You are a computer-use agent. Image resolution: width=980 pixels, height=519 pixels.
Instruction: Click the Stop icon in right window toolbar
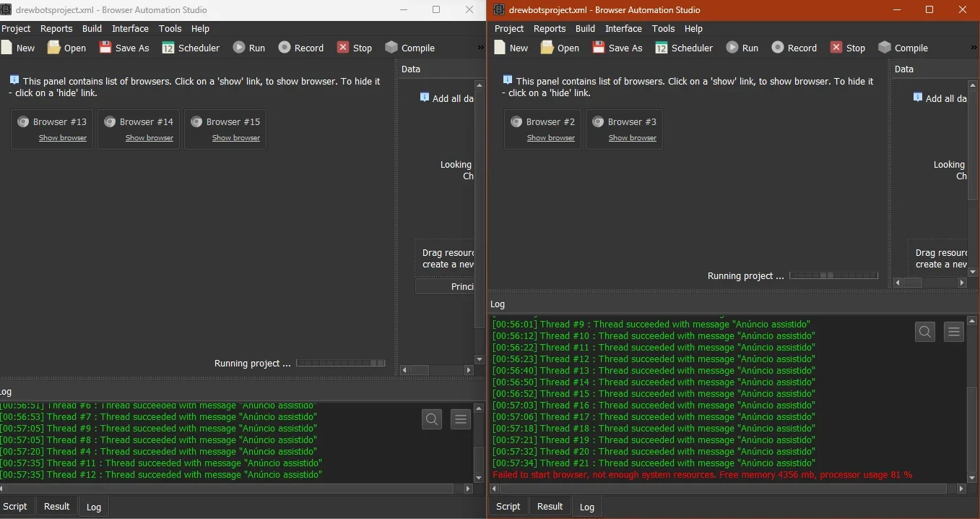836,48
